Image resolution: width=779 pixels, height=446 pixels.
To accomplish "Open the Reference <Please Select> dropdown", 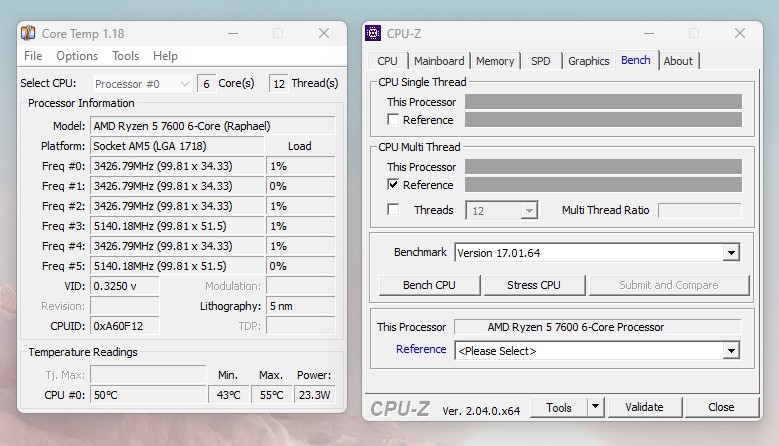I will click(597, 351).
